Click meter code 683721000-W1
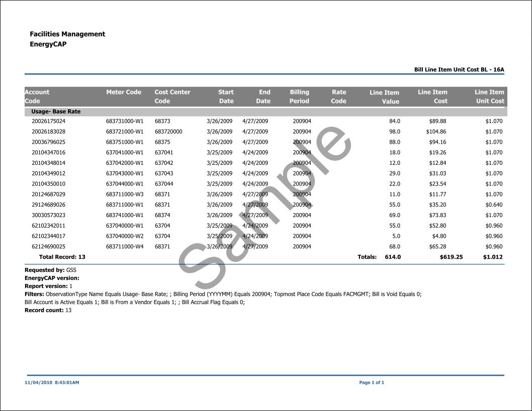The width and height of the screenshot is (532, 411). (125, 132)
